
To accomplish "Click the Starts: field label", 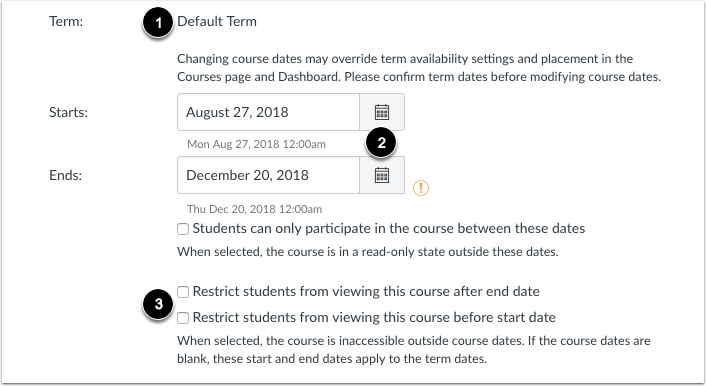I will pos(68,112).
